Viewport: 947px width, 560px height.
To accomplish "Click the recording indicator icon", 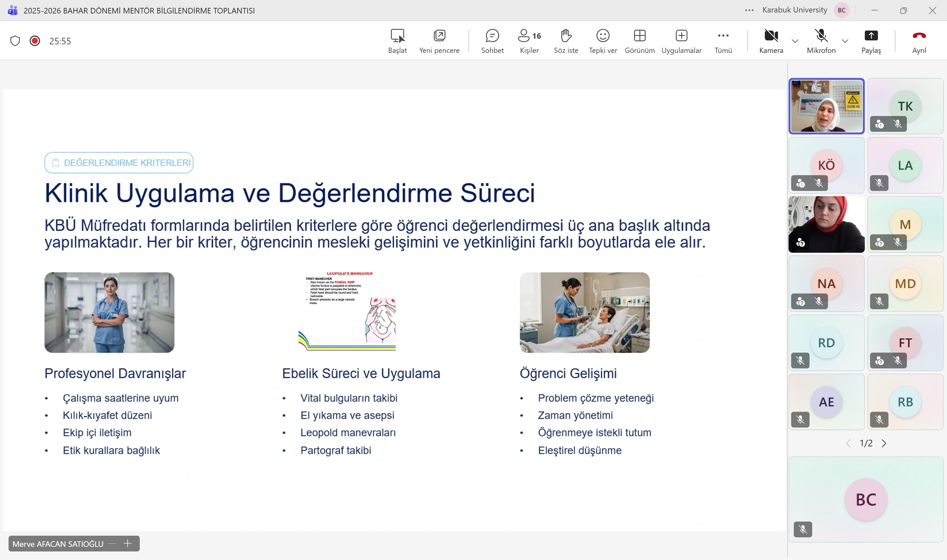I will (35, 41).
